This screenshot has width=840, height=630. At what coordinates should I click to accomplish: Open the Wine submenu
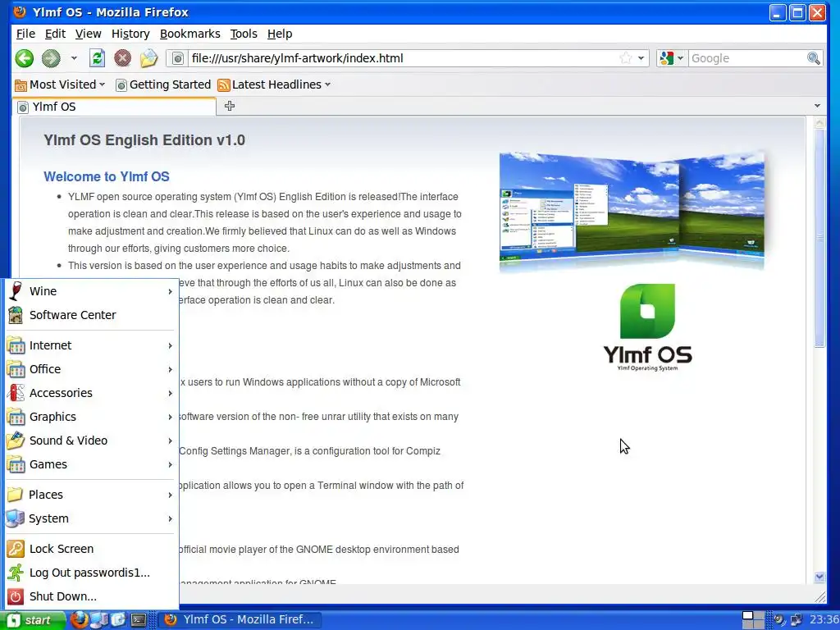92,291
